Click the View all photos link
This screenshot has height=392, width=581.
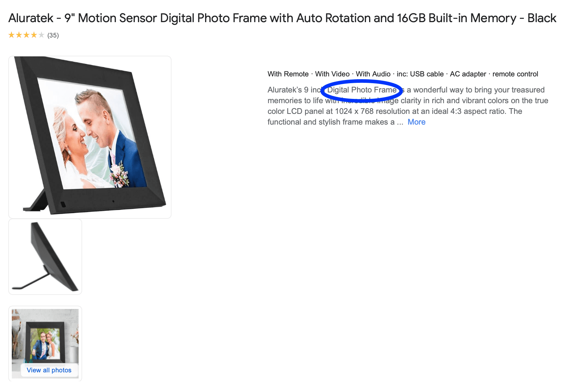click(x=49, y=370)
